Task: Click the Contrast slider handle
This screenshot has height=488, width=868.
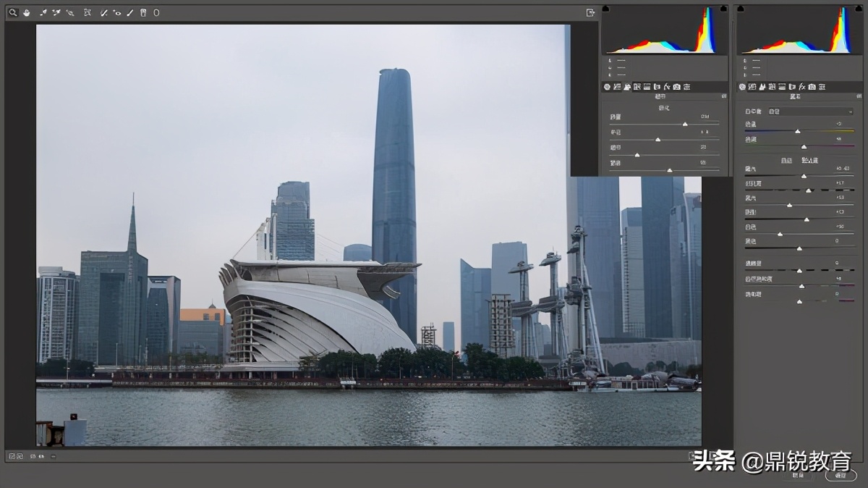Action: coord(809,190)
